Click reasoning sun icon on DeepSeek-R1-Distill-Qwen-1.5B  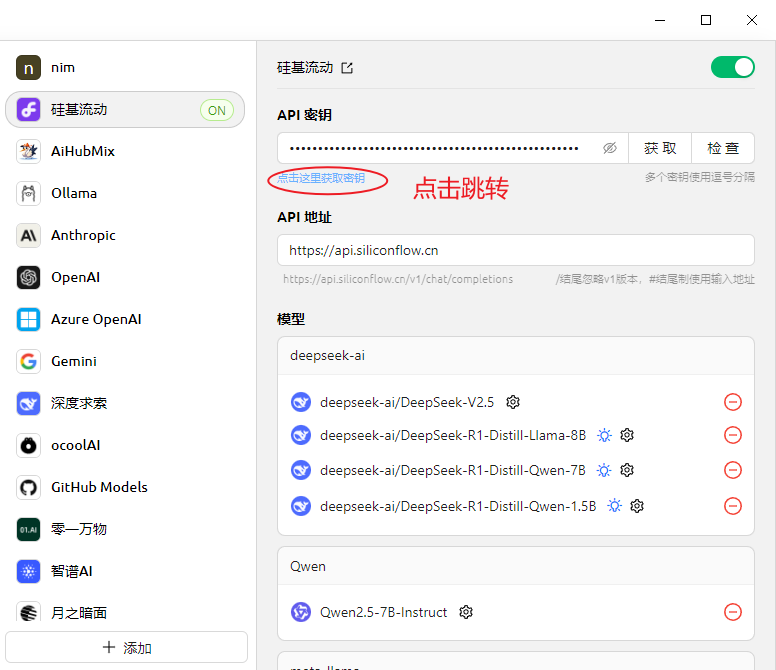click(614, 506)
